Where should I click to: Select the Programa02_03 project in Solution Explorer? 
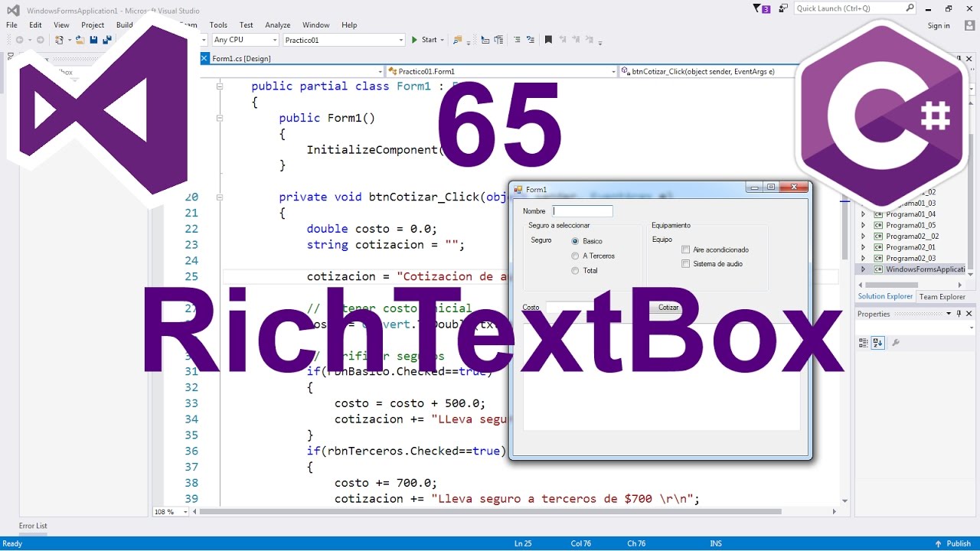point(910,259)
